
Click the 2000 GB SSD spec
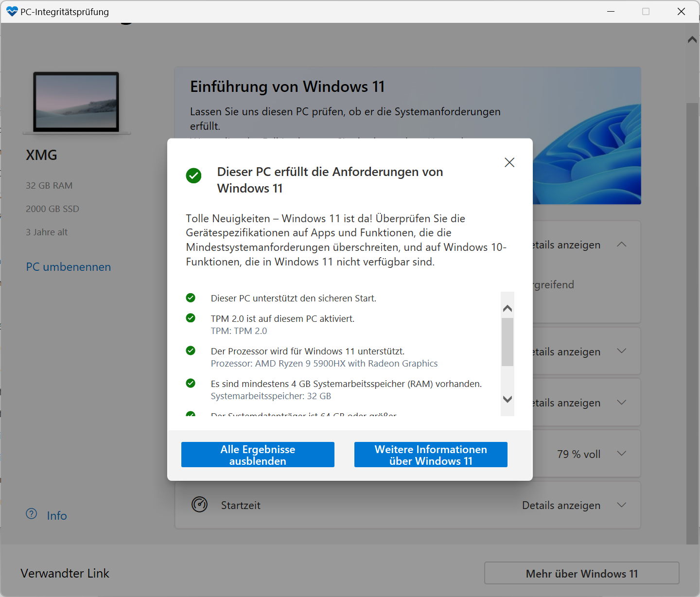point(52,209)
